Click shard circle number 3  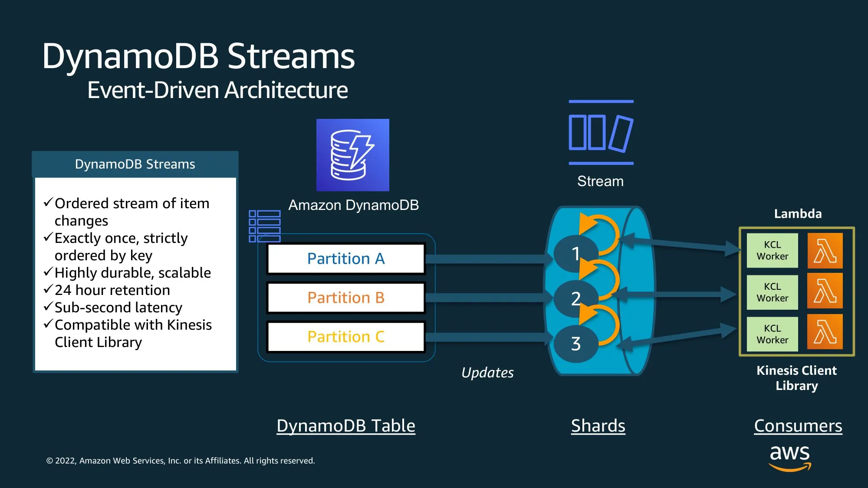coord(575,344)
